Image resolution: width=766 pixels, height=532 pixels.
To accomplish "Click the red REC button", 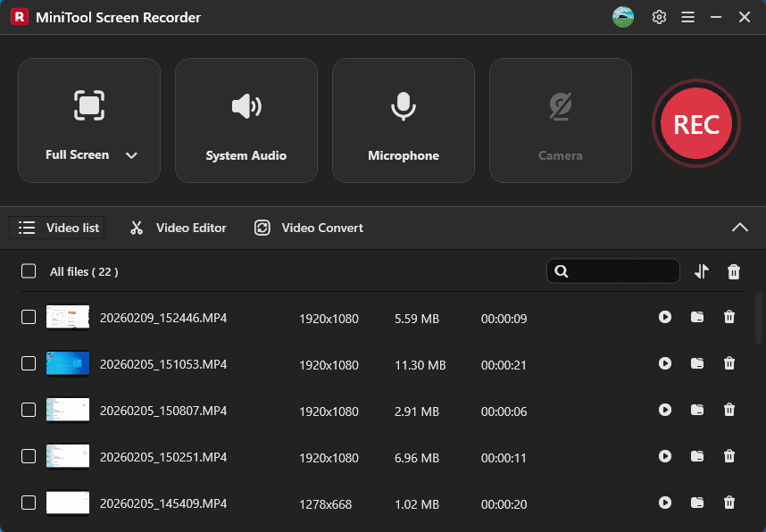I will tap(696, 123).
